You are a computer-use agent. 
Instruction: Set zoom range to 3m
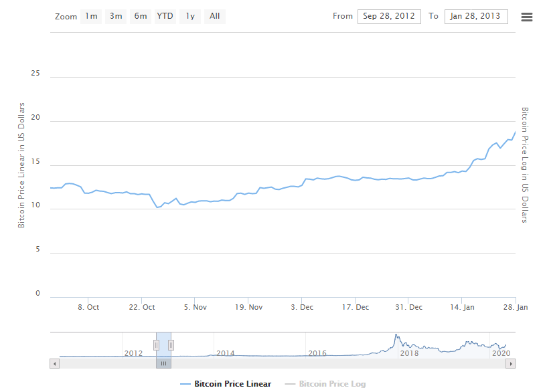point(116,16)
